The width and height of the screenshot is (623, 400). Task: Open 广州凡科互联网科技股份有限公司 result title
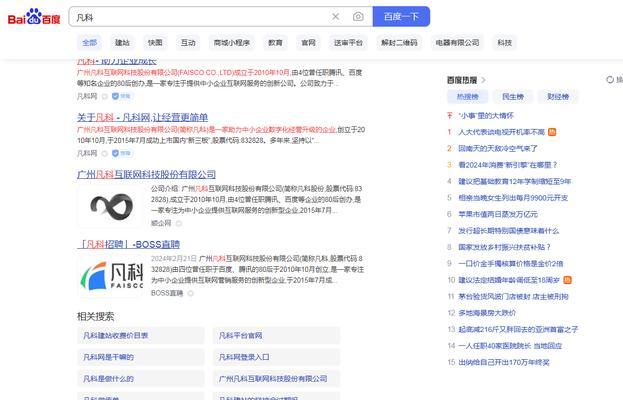pyautogui.click(x=146, y=174)
